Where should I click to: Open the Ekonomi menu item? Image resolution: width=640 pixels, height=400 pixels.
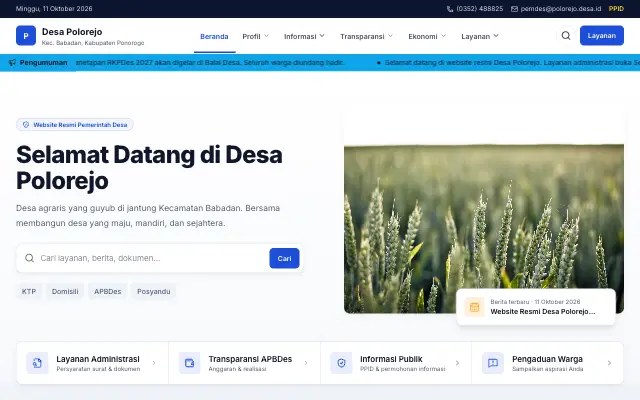pyautogui.click(x=422, y=36)
